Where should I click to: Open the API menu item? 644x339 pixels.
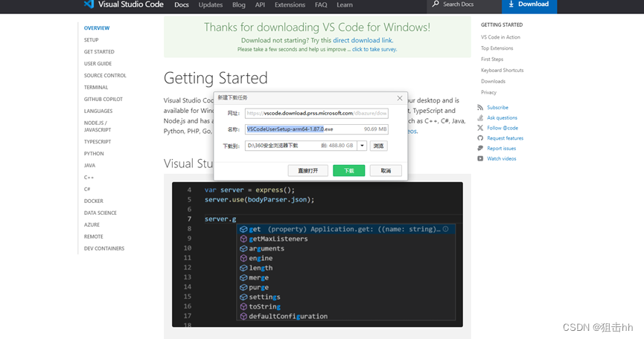tap(260, 5)
